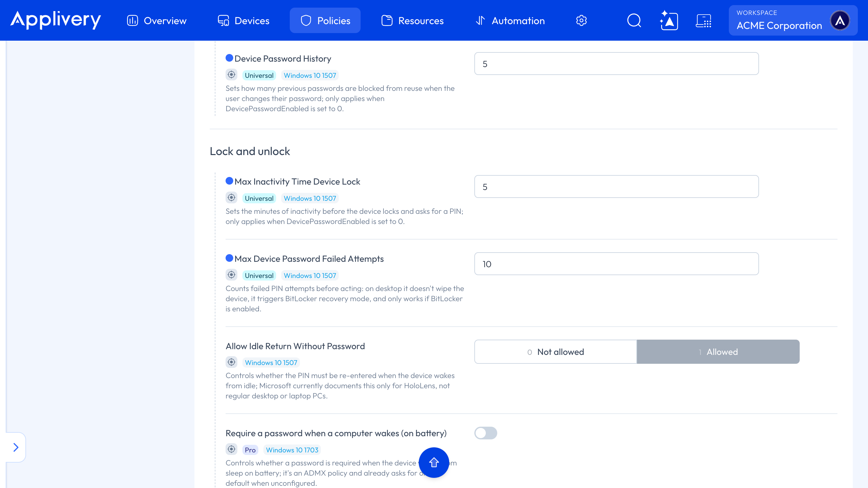Click Windows 10 1507 tag under Device Password History
The width and height of the screenshot is (868, 488).
pyautogui.click(x=310, y=75)
